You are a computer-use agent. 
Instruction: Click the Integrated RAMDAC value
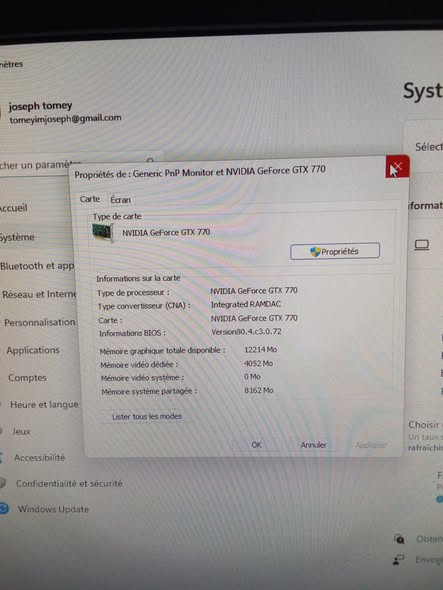pos(246,304)
